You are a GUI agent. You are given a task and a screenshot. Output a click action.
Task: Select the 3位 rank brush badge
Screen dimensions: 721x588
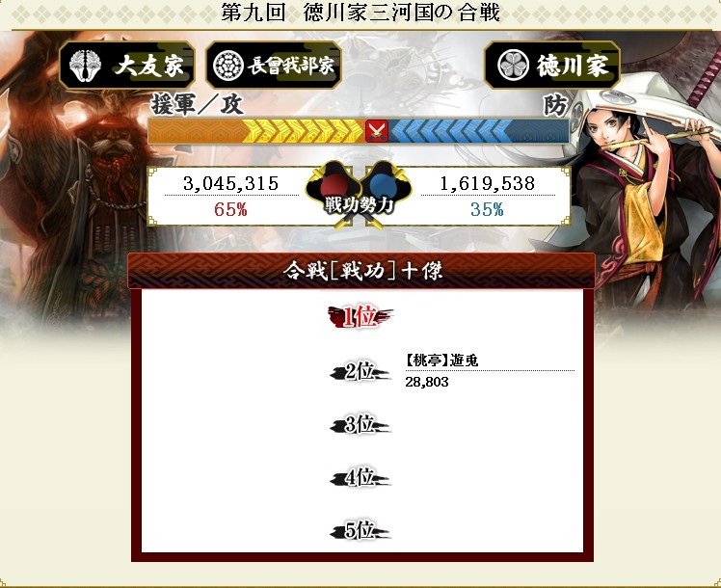(360, 424)
